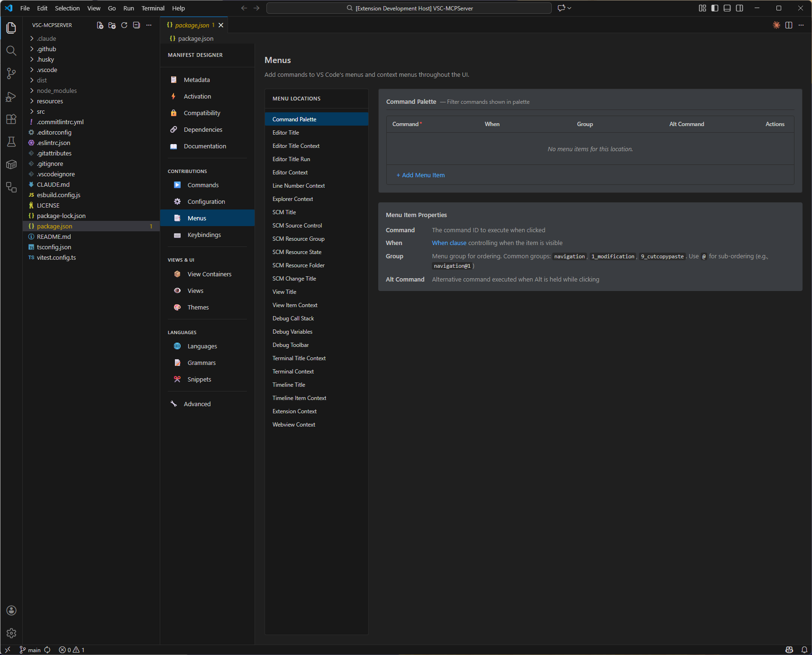Toggle the bottom panel

pyautogui.click(x=727, y=8)
